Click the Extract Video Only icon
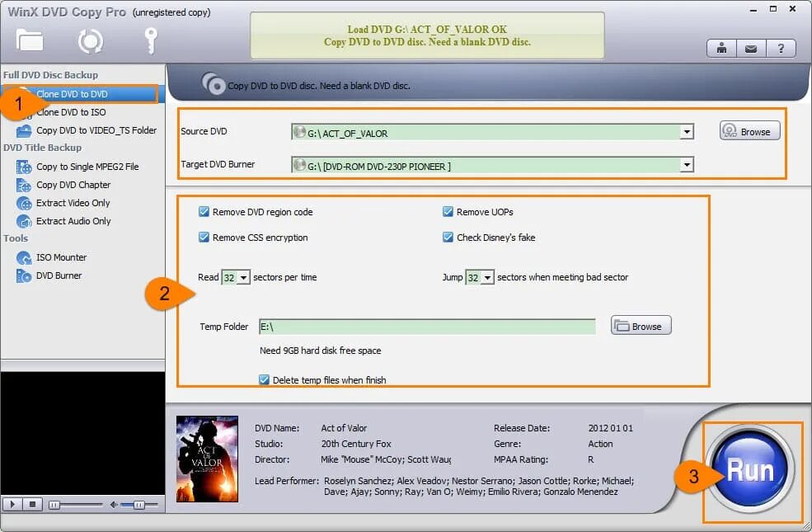812x532 pixels. click(x=24, y=203)
